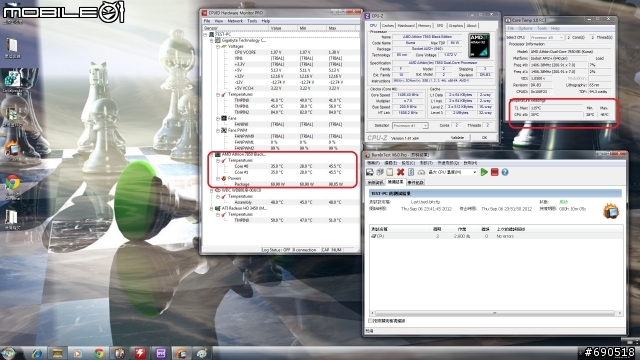Screen dimensions: 640x360
Task: Collapse the Voltages node in Hardware Monitor
Action: [218, 47]
